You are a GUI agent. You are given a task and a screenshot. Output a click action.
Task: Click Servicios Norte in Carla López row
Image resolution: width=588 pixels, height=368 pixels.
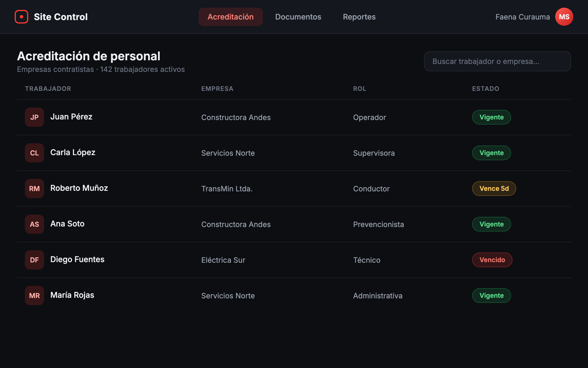tap(228, 153)
